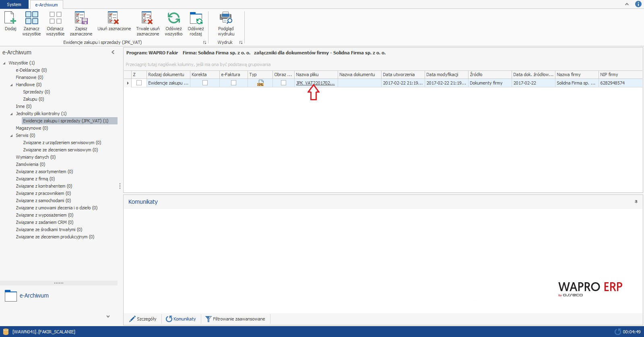The height and width of the screenshot is (337, 644).
Task: Collapse Jednolity plik kontrolny node
Action: pos(12,114)
